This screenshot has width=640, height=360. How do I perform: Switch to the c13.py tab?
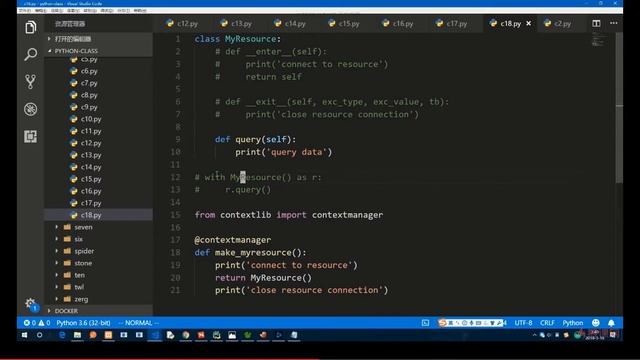[x=236, y=24]
